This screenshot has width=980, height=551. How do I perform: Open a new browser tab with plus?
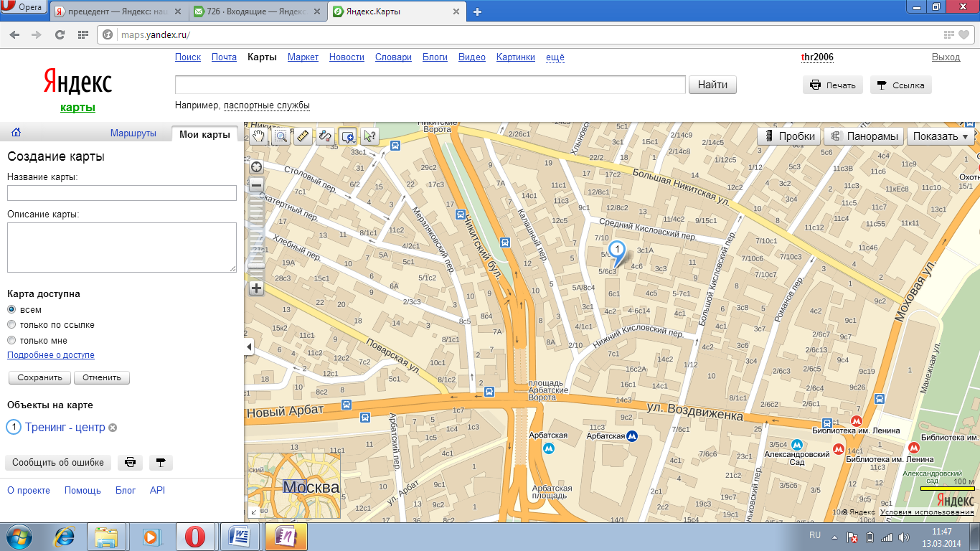(477, 11)
